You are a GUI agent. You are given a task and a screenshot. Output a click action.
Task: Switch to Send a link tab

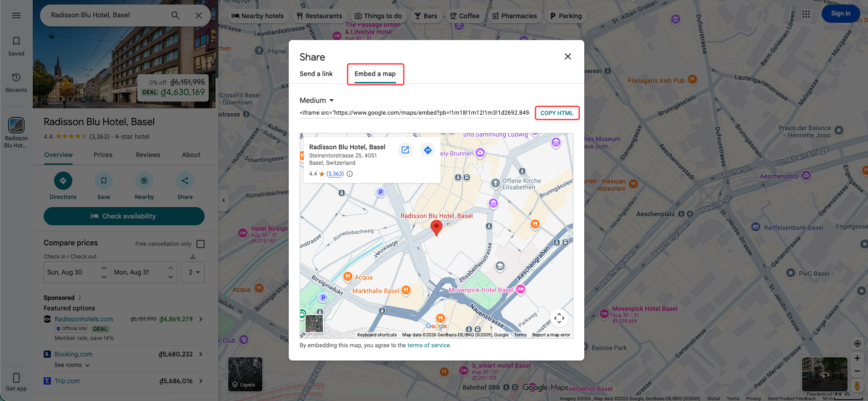coord(316,74)
